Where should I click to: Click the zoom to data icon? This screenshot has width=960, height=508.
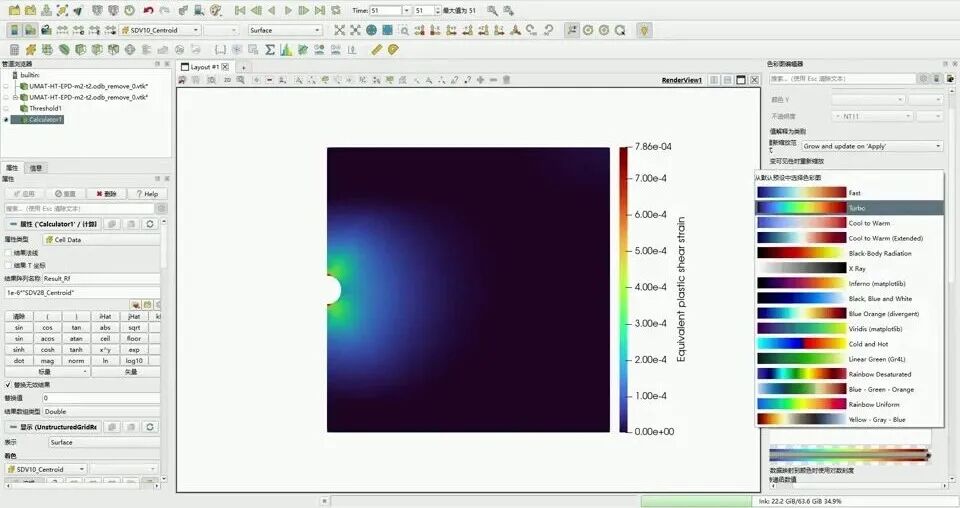point(356,30)
